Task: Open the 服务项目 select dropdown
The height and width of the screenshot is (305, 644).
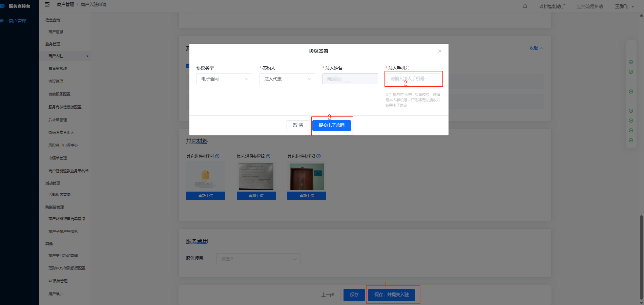Action: (x=258, y=259)
